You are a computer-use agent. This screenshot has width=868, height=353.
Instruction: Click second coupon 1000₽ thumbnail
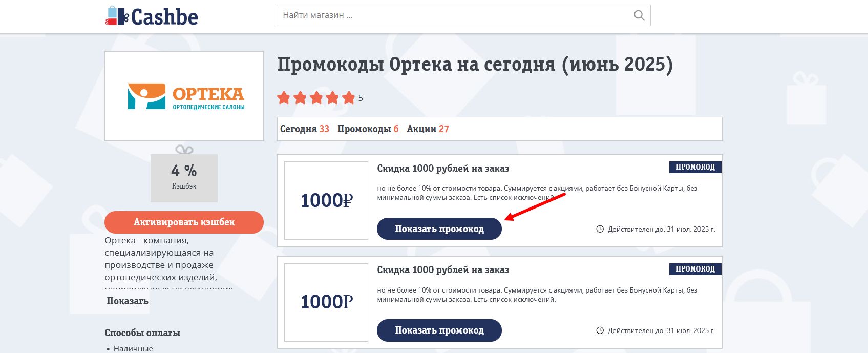[x=326, y=302]
